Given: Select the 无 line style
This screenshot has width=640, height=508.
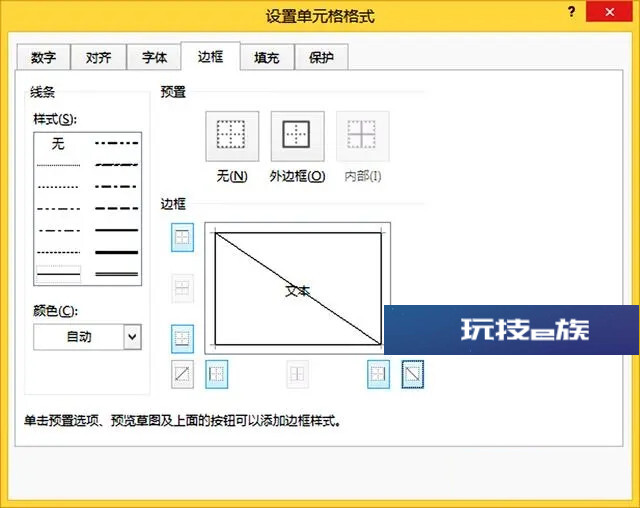Looking at the screenshot, I should 58,143.
